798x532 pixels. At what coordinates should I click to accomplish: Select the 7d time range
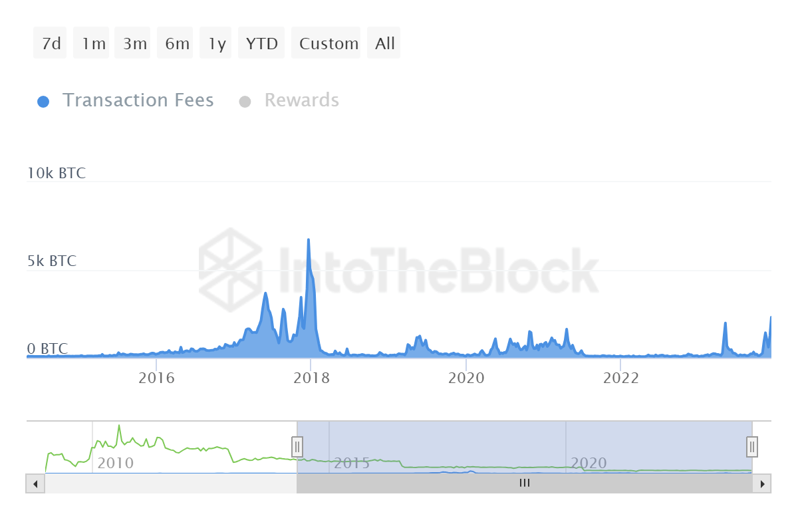tap(49, 43)
